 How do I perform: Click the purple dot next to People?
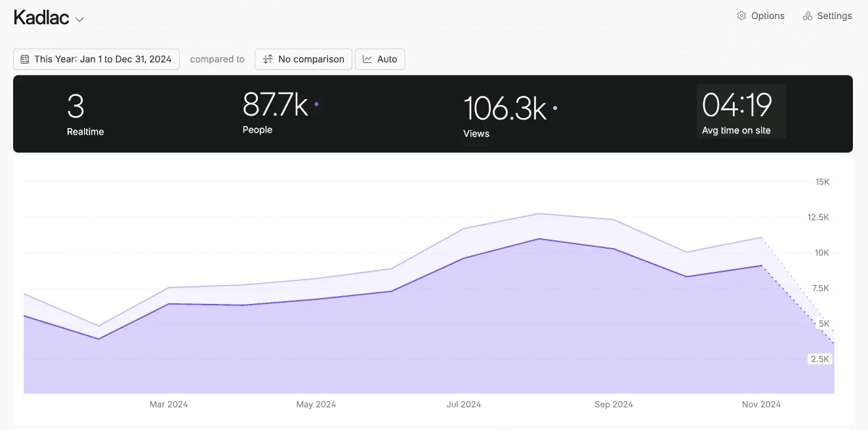click(x=316, y=104)
